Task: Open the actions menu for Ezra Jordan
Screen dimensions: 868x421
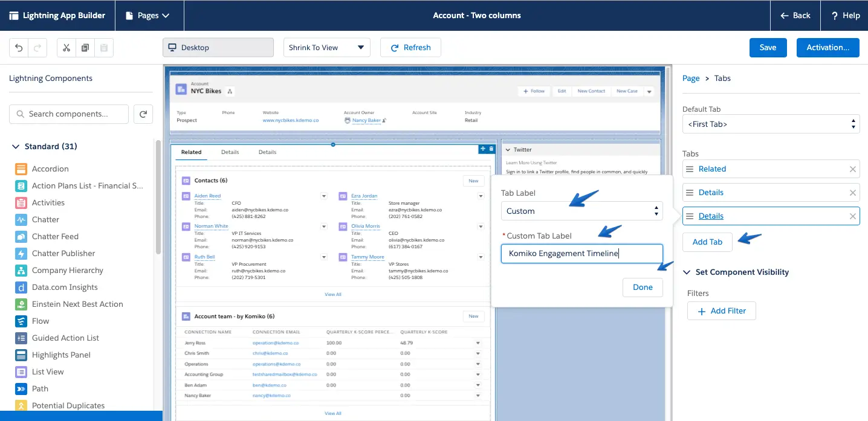Action: [481, 196]
